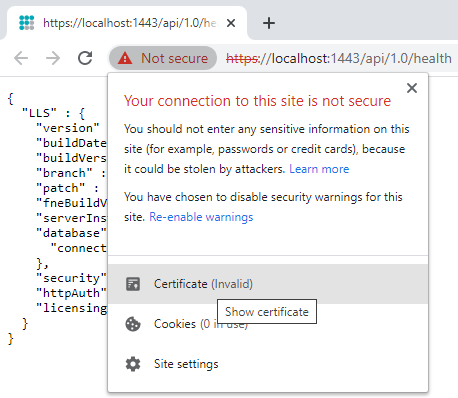Follow the Learn more link

(319, 169)
